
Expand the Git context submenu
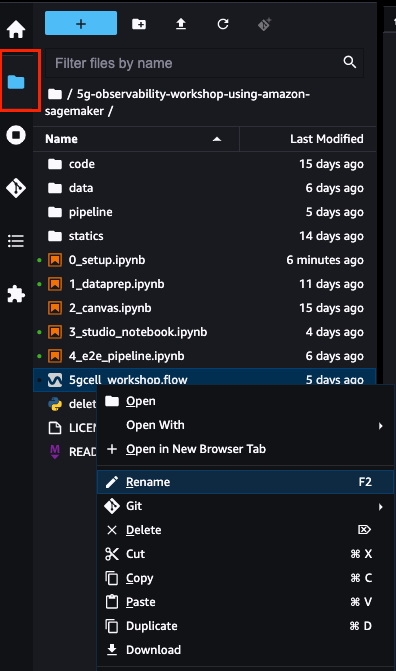coord(245,506)
